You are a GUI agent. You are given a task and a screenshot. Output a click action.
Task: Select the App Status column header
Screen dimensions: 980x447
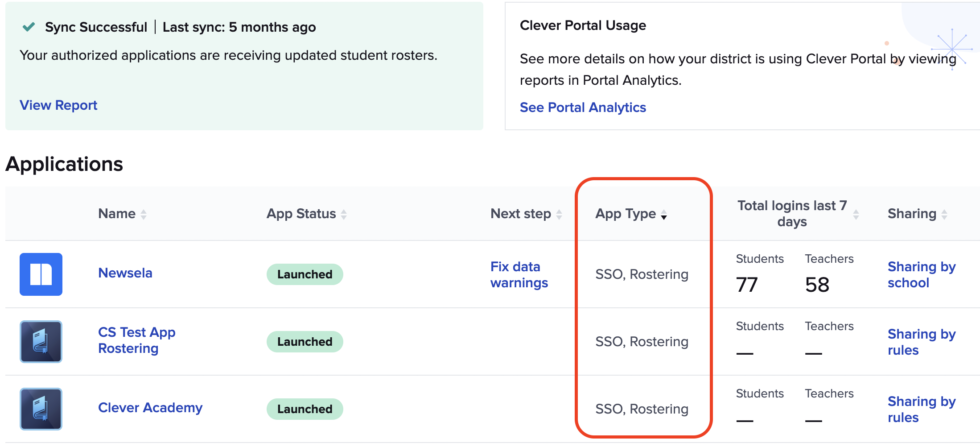coord(301,214)
